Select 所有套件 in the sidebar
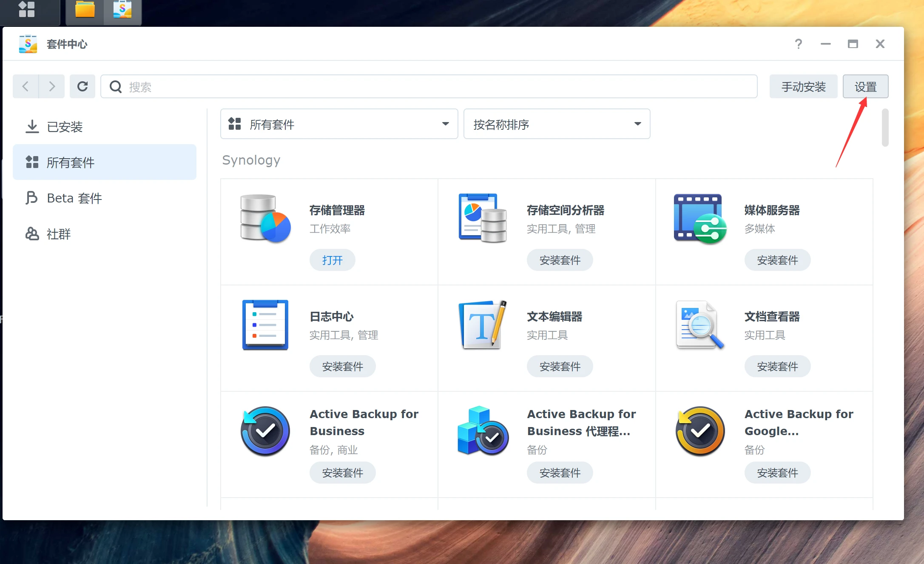Screen dimensions: 924x564 click(105, 162)
